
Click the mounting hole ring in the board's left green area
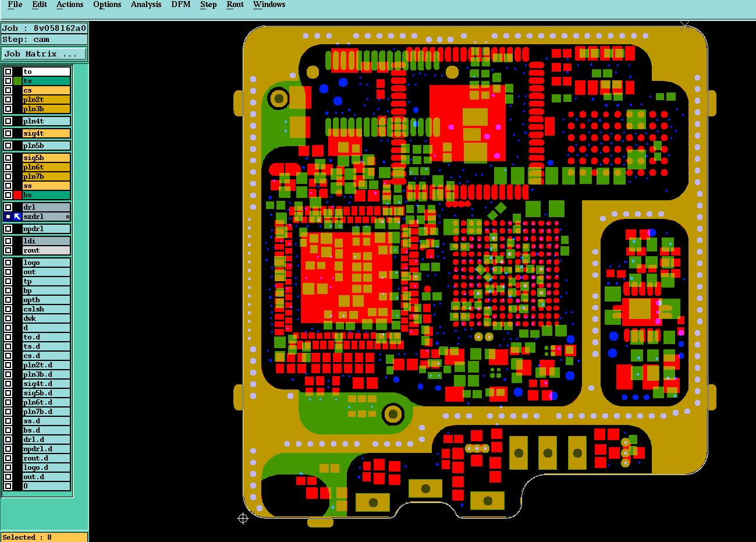[279, 98]
